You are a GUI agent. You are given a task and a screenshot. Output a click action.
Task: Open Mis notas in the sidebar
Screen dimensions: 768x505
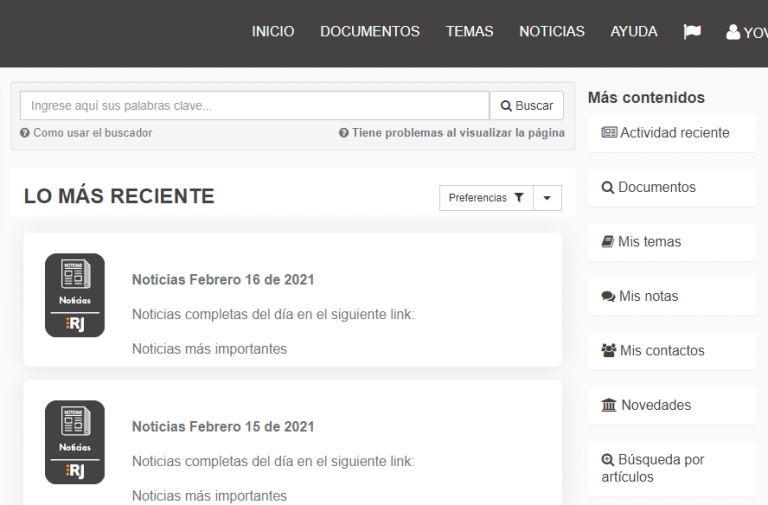coord(639,296)
